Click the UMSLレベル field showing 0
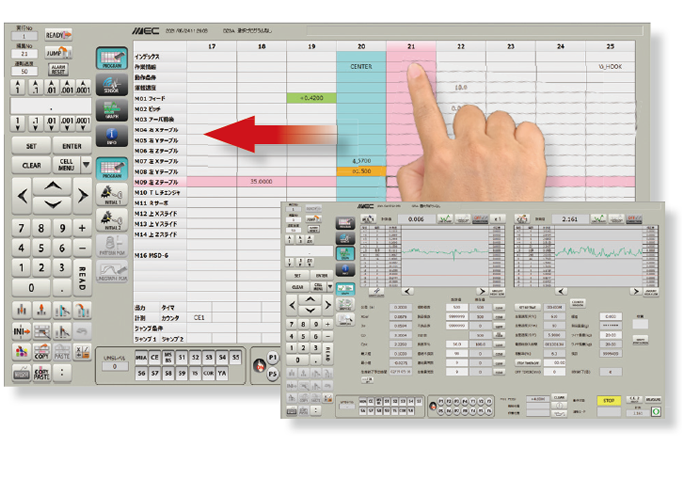The image size is (689, 482). tap(115, 366)
